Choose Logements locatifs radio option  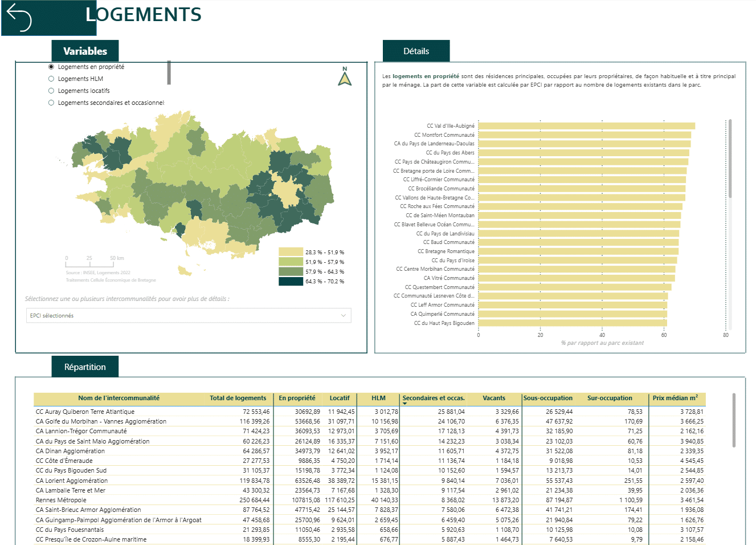(51, 91)
